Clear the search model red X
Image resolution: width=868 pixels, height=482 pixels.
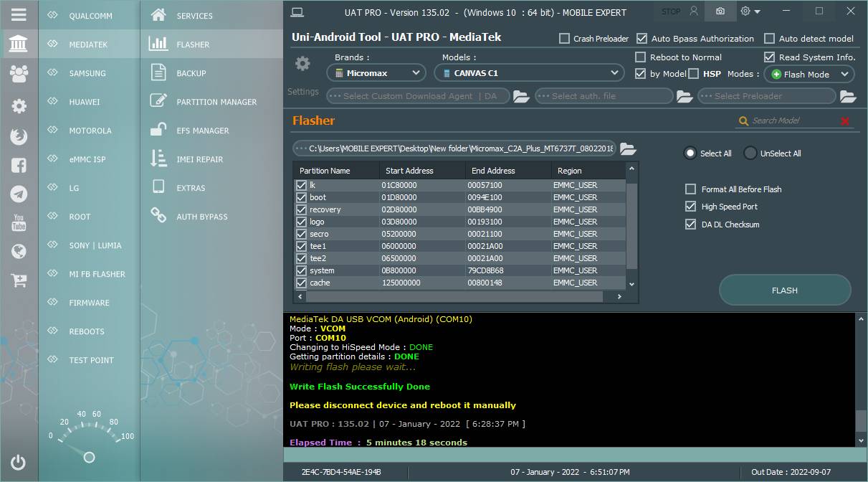click(x=845, y=121)
